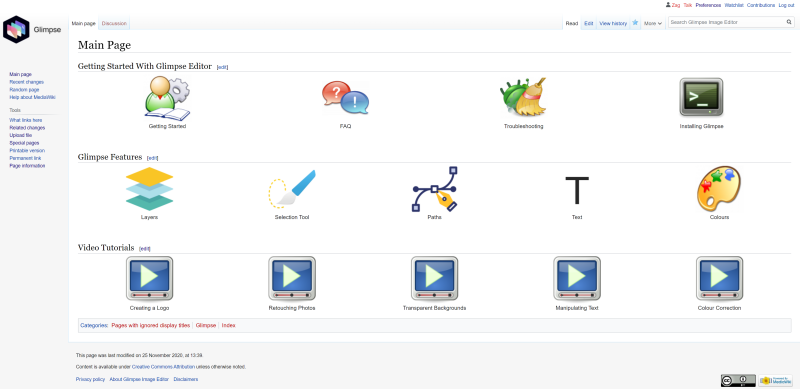Click the Creative Commons badge
Screen dimensions: 800x389
click(738, 380)
